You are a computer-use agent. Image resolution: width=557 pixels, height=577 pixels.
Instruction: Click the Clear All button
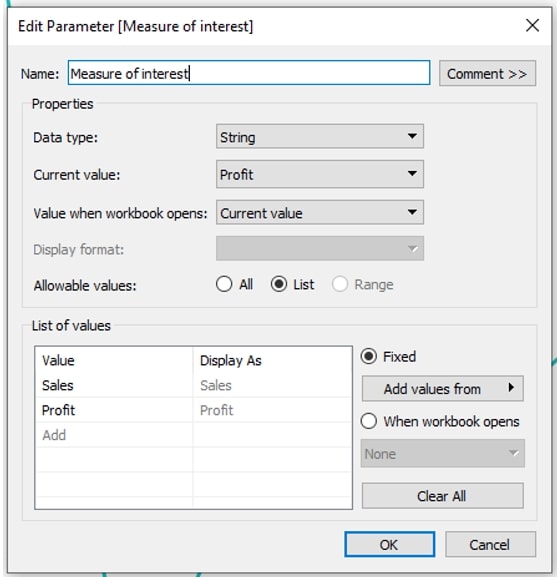(x=443, y=496)
